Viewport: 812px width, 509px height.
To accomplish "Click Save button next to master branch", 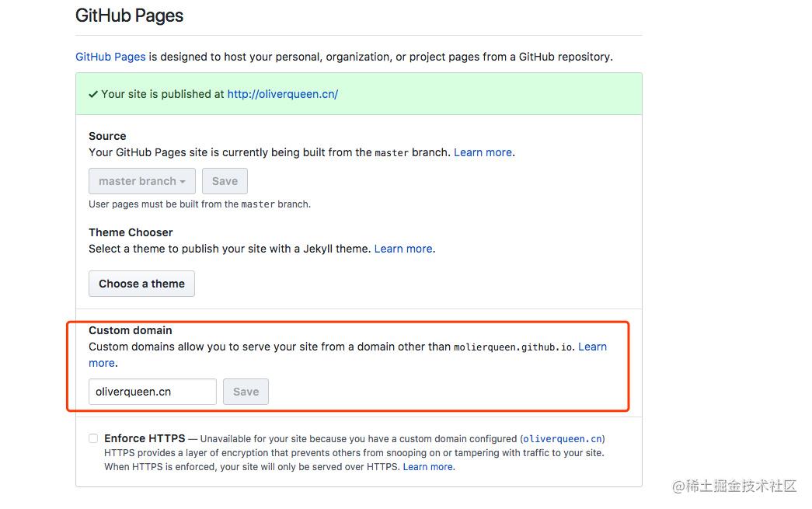I will point(225,181).
